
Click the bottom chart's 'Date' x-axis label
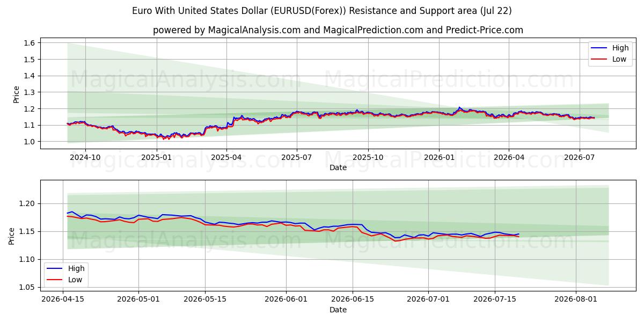coord(338,310)
